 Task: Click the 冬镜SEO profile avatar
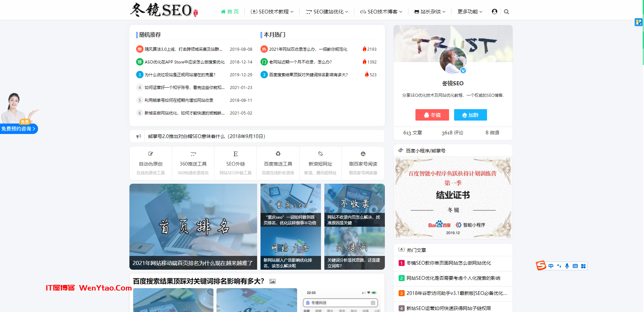pyautogui.click(x=453, y=60)
